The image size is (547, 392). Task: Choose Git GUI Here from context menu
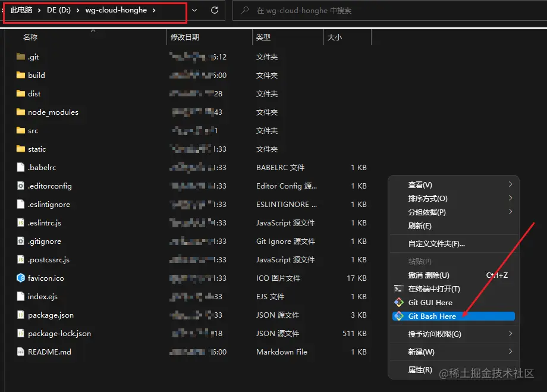[x=454, y=302]
